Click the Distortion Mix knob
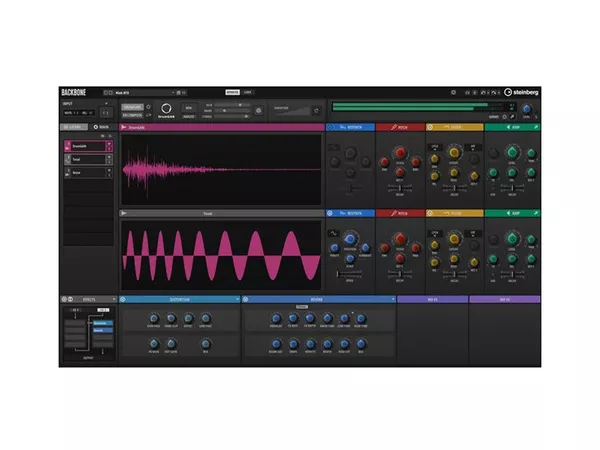Image resolution: width=600 pixels, height=450 pixels. 205,344
